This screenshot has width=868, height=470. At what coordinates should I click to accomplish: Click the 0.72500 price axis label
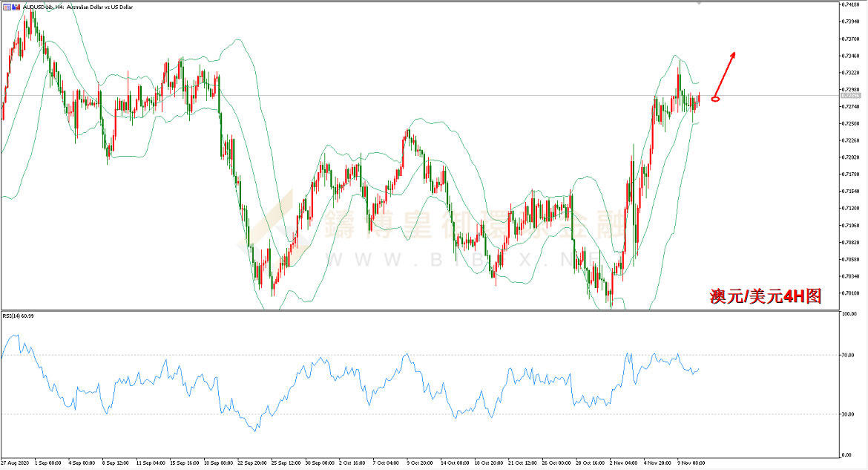[x=851, y=123]
